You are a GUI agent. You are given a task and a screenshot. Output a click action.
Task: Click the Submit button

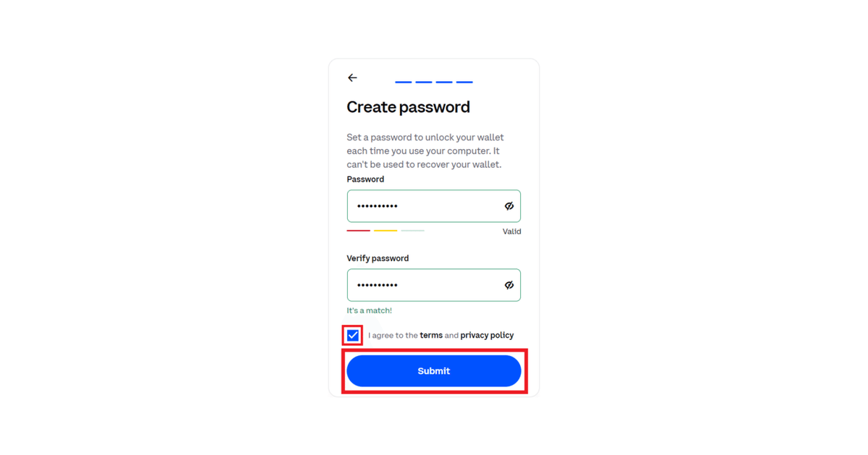pos(434,371)
